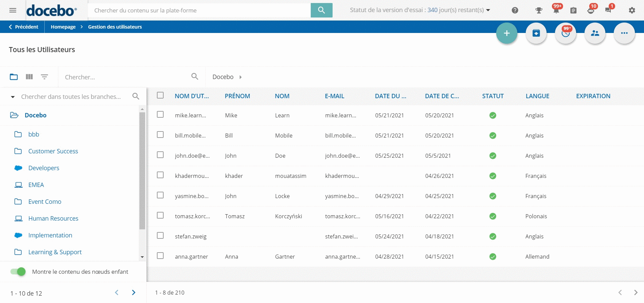Viewport: 644px width, 303px height.
Task: Click the filter icon next to the columns icon
Action: 45,77
